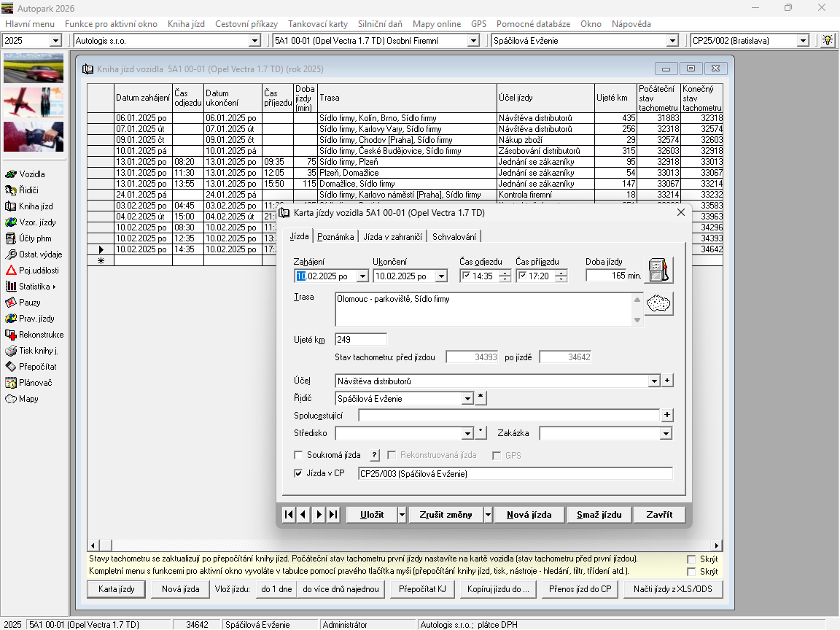Expand the Zahájení date picker dropdown
840x630 pixels.
362,276
